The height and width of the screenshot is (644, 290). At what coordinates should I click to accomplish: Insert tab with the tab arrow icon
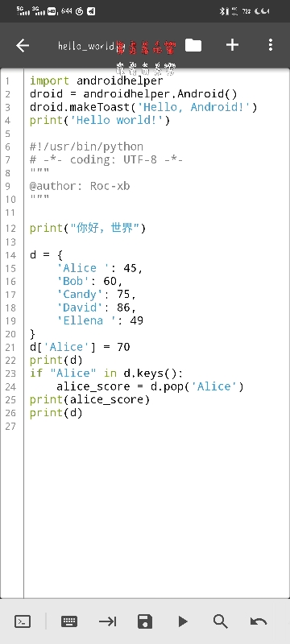coord(108,621)
